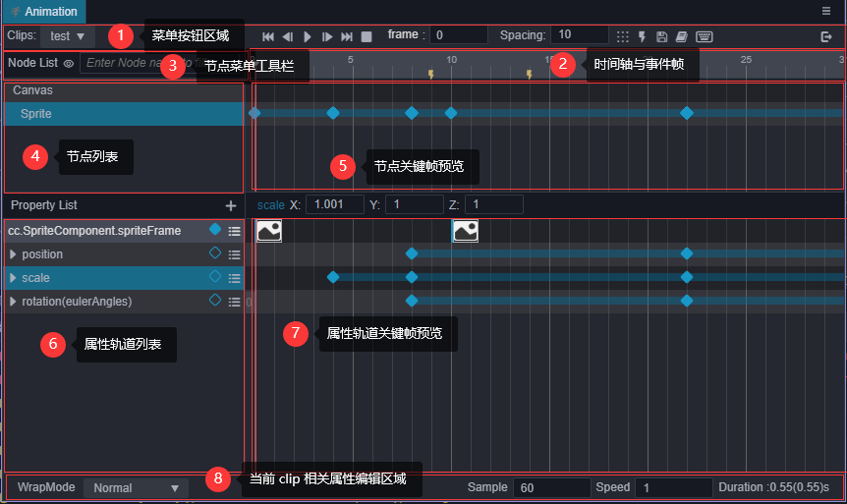Select the Canvas node in the list

32,90
